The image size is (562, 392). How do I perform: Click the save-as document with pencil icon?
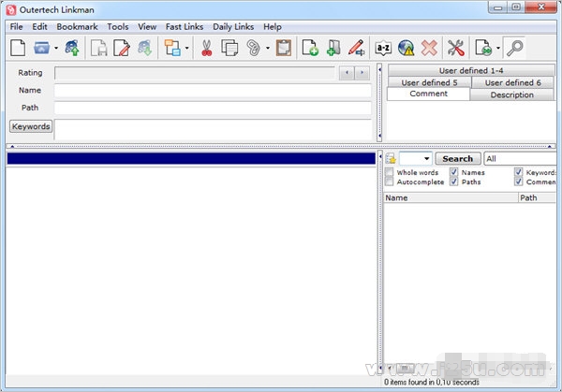pos(122,48)
